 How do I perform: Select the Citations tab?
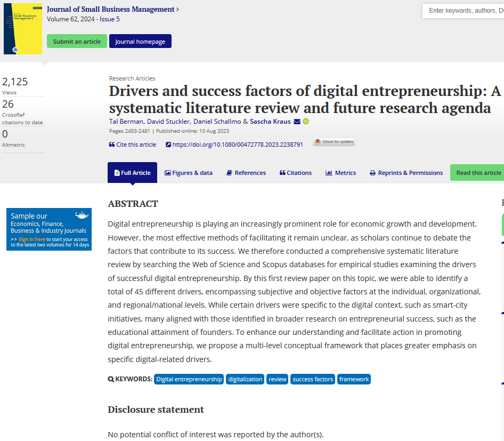tap(296, 173)
